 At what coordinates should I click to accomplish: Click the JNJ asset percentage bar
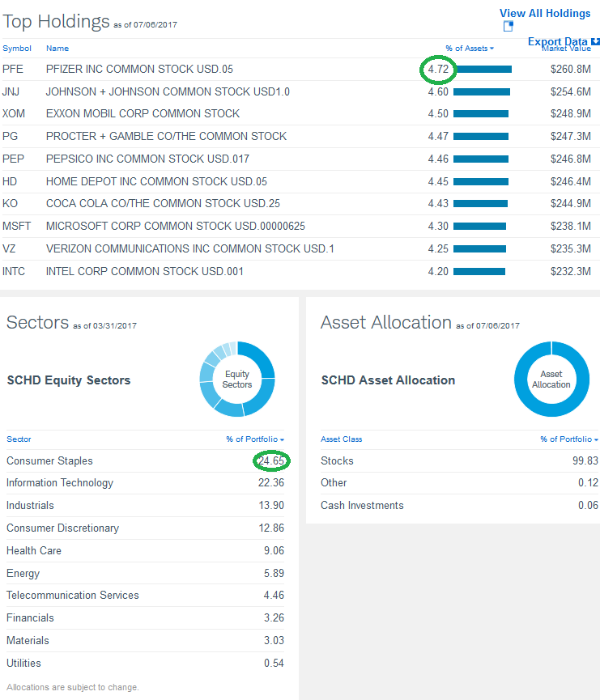pos(482,92)
